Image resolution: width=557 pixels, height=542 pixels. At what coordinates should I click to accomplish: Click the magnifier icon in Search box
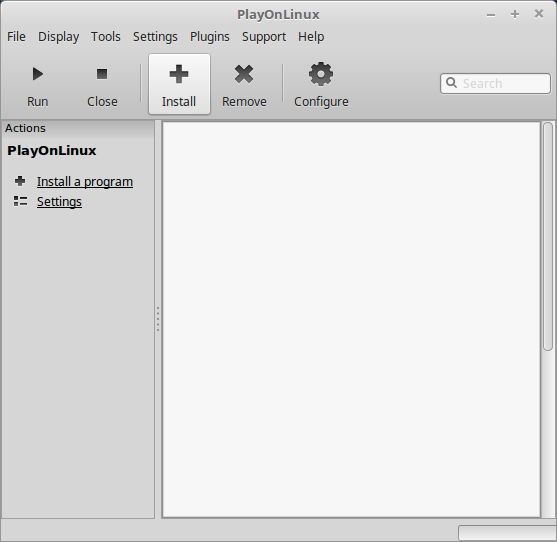[x=451, y=83]
